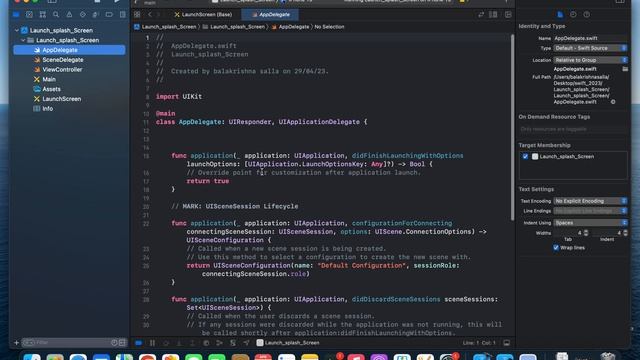640x360 pixels.
Task: Go forward in editor history
Action: [159, 15]
